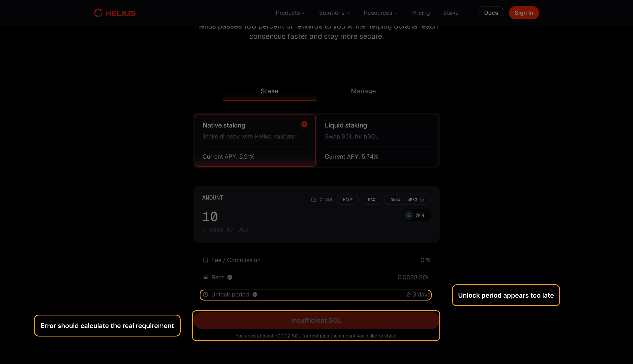Click the disconnect wallet arrow icon
Image resolution: width=633 pixels, height=364 pixels.
(422, 200)
